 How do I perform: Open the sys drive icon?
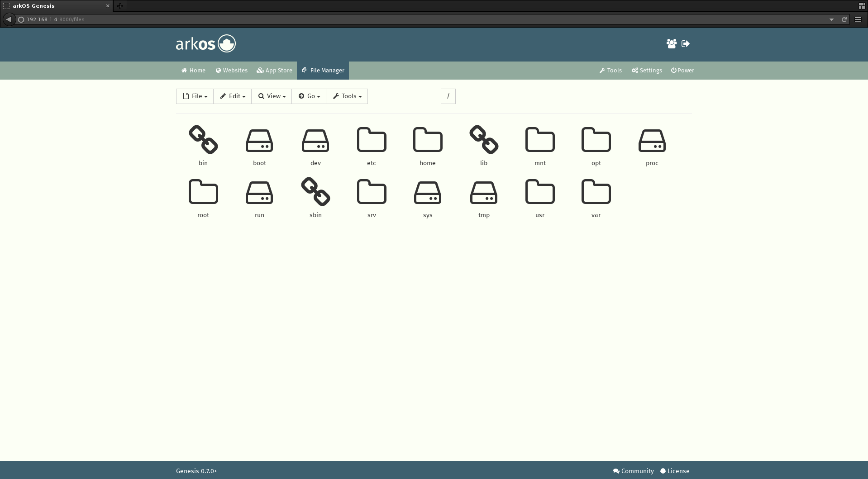click(428, 193)
